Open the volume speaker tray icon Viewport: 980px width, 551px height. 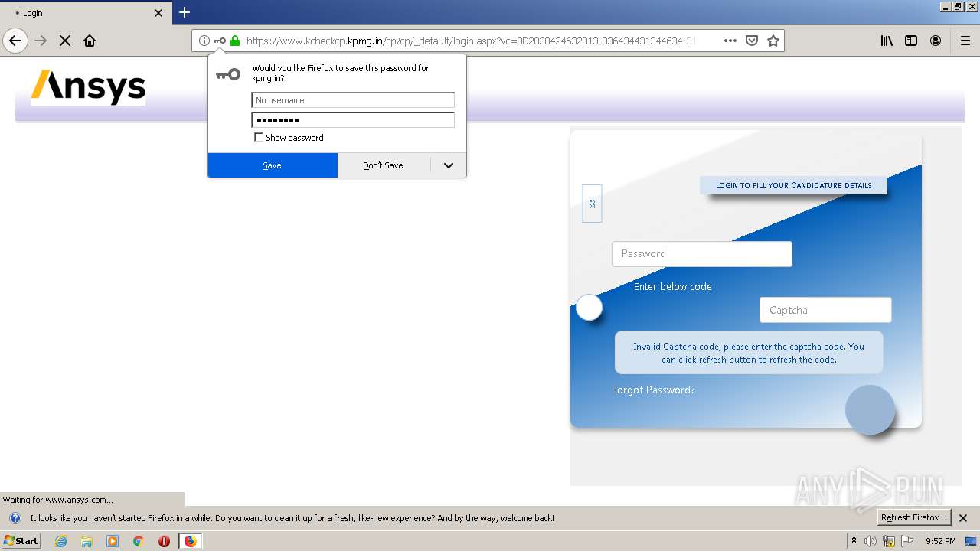[871, 541]
